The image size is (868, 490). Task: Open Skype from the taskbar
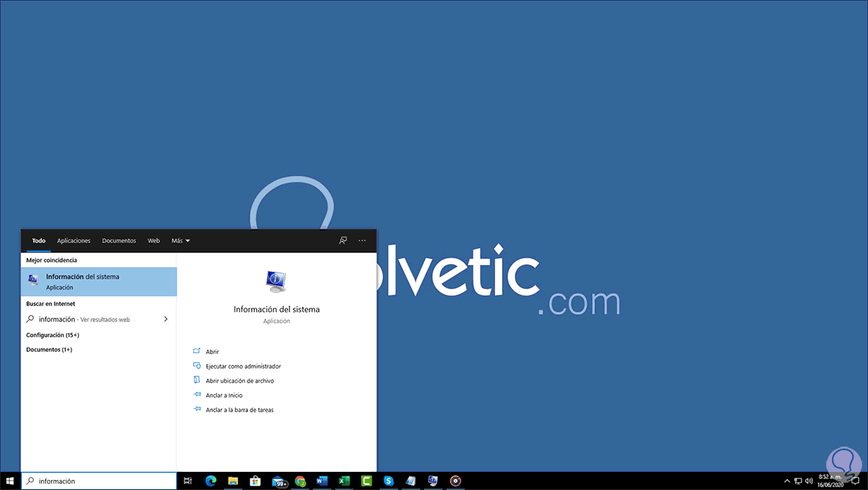click(388, 481)
